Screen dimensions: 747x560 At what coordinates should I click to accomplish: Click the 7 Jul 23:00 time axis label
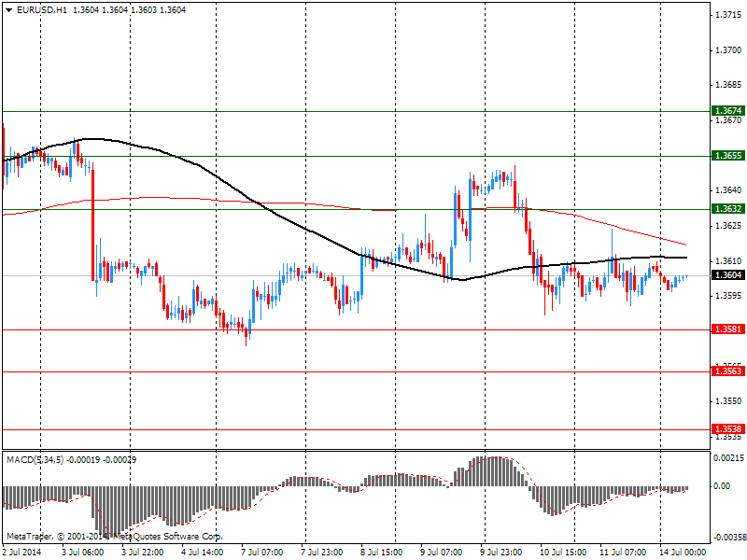(321, 553)
